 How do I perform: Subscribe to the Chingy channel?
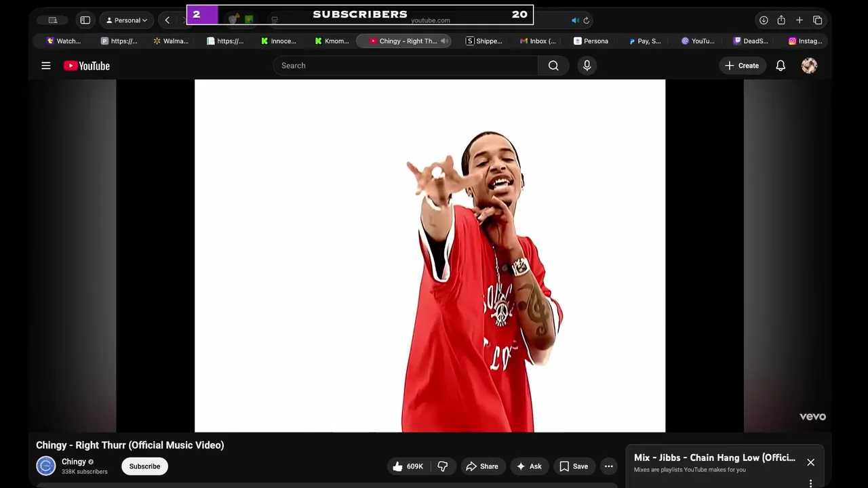tap(145, 466)
